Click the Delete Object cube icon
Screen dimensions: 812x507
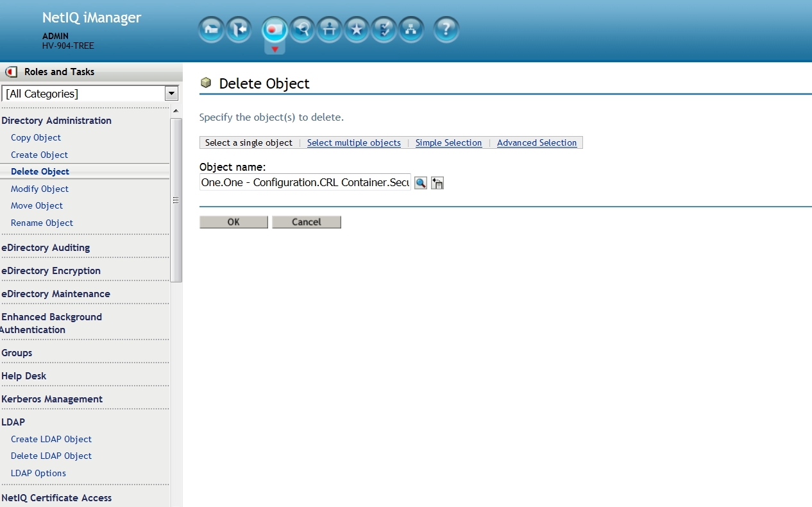206,83
